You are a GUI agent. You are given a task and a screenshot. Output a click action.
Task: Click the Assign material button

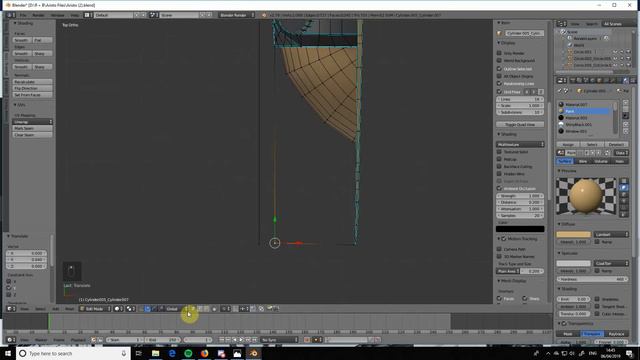coord(568,144)
